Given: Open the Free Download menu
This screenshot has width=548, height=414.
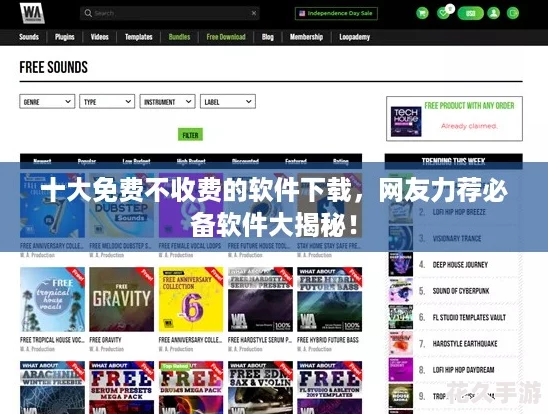Looking at the screenshot, I should (226, 37).
